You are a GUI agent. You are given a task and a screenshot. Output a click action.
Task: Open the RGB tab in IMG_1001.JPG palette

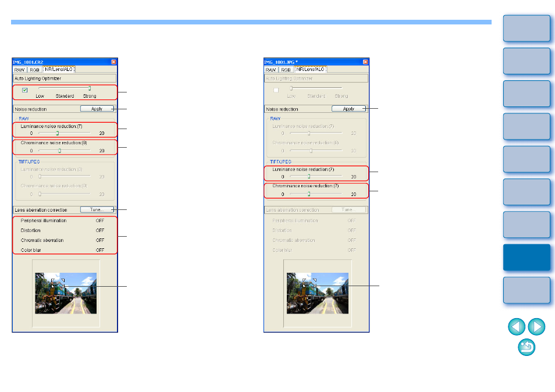click(x=286, y=70)
